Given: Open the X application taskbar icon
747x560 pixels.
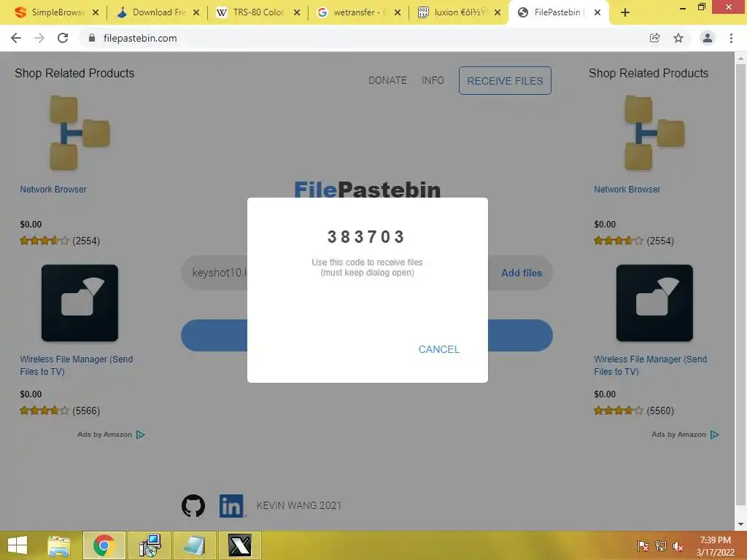Looking at the screenshot, I should point(239,545).
